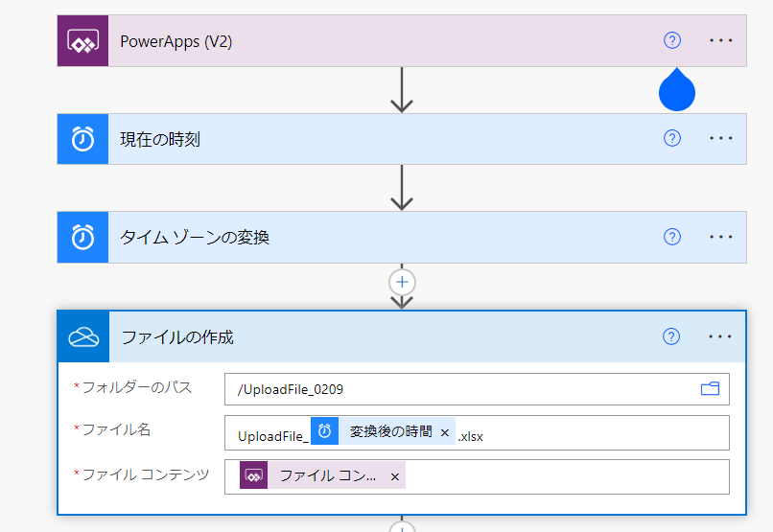Open the PowerApps (V2) ellipsis menu
This screenshot has width=773, height=532.
tap(720, 40)
